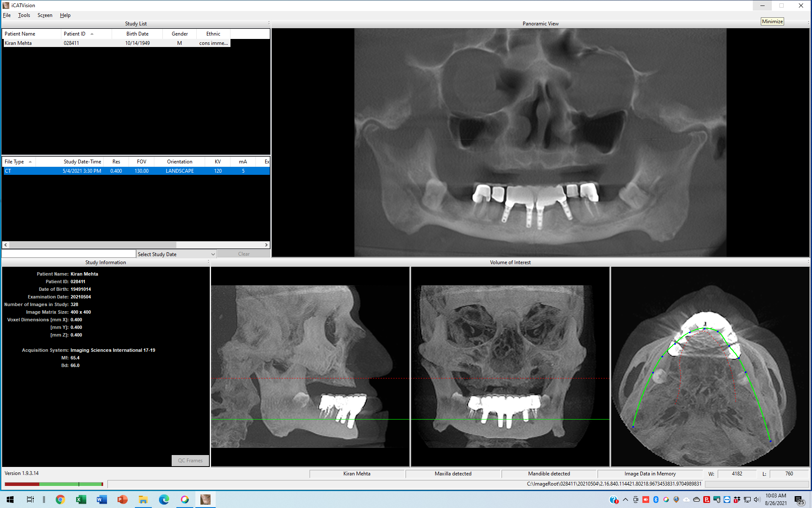Screen dimensions: 812x508
Task: Click the colorful ring app taskbar icon
Action: coord(184,500)
